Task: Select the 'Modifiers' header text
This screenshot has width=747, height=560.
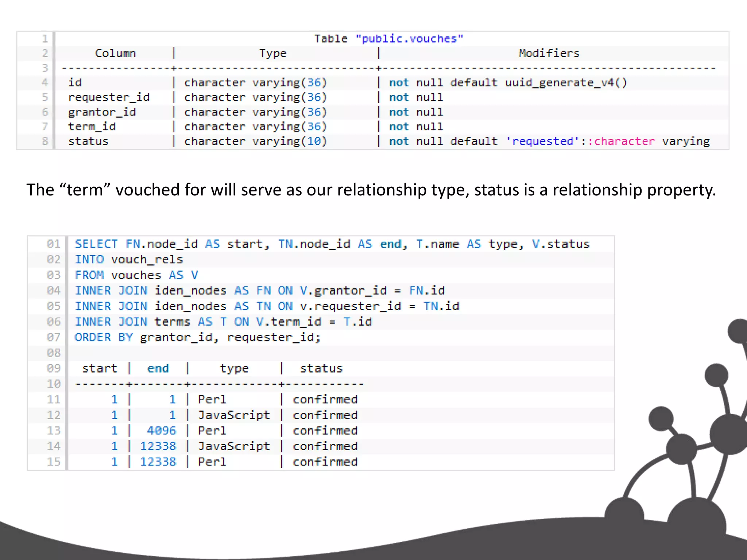Action: pyautogui.click(x=549, y=53)
